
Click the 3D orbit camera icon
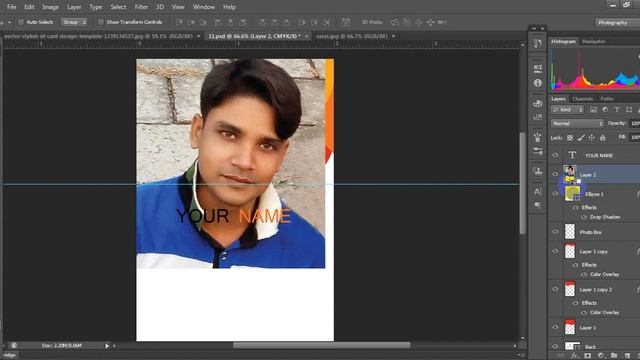click(x=395, y=22)
